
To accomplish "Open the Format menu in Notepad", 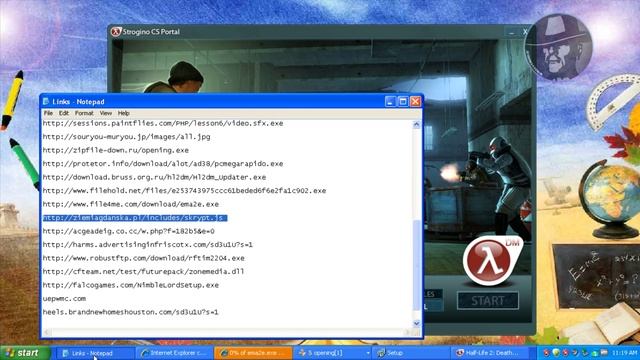I will pyautogui.click(x=84, y=113).
